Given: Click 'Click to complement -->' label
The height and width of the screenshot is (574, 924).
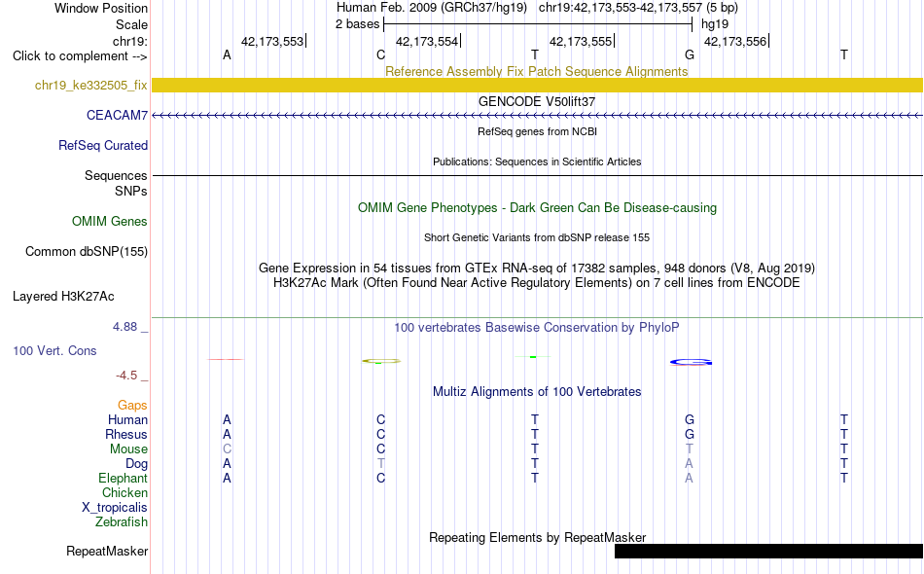Looking at the screenshot, I should pos(80,56).
